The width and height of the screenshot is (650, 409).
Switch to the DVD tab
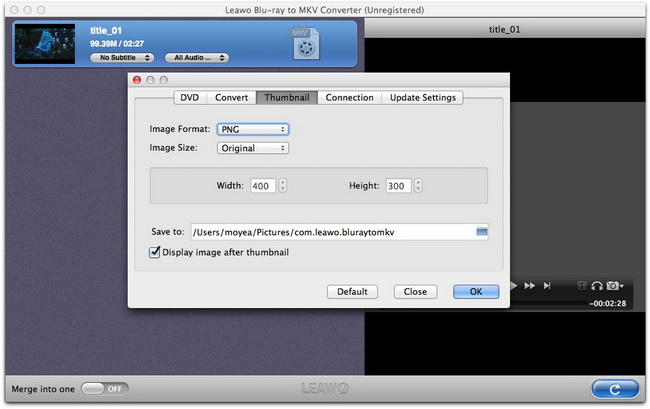(189, 97)
